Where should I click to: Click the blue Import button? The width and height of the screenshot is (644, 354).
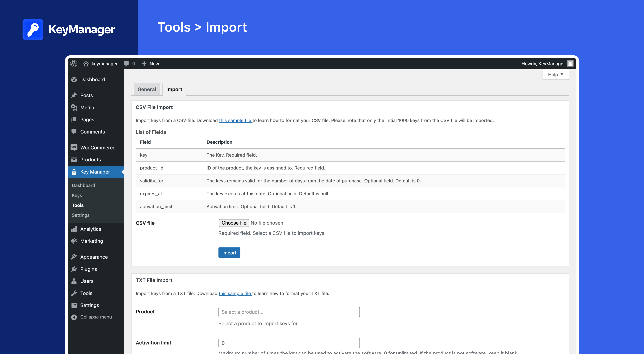229,253
